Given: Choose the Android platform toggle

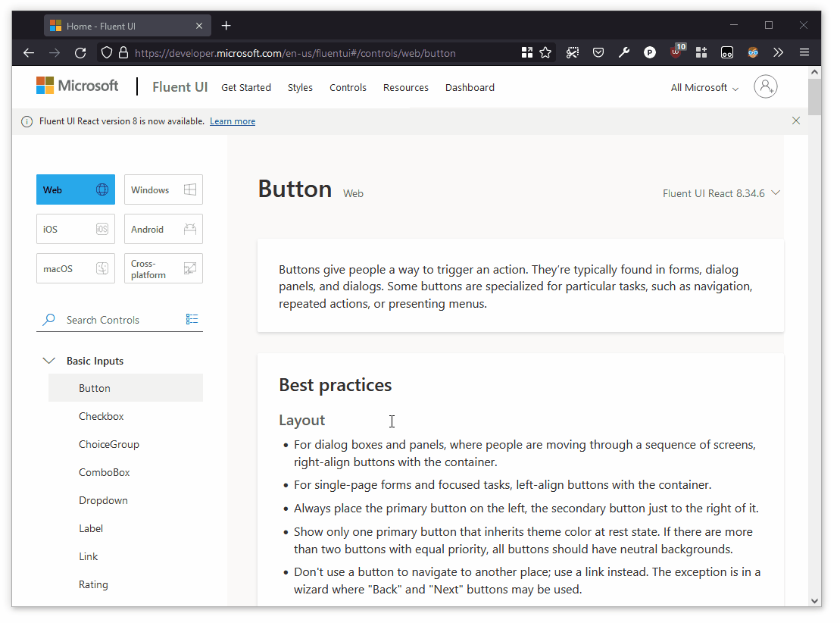Looking at the screenshot, I should pyautogui.click(x=165, y=230).
